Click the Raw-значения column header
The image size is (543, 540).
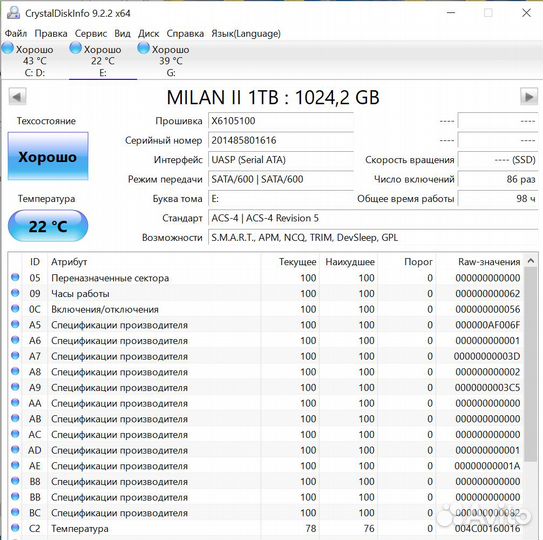(480, 262)
